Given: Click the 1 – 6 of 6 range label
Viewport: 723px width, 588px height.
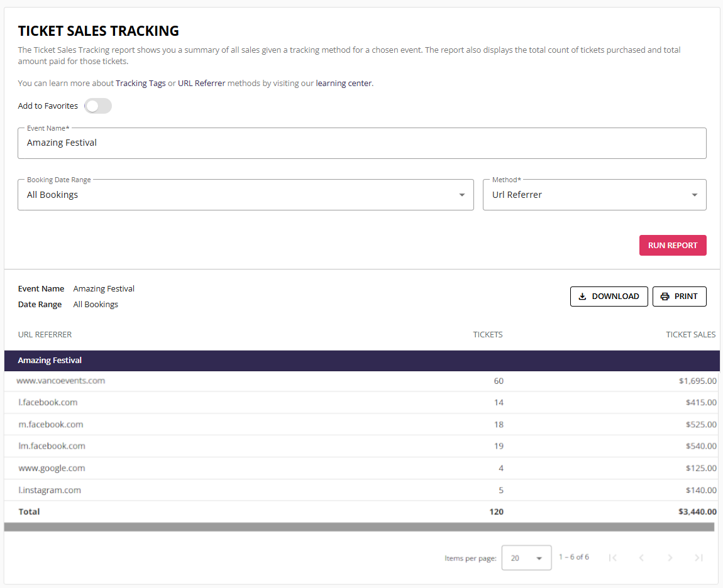Looking at the screenshot, I should point(573,557).
